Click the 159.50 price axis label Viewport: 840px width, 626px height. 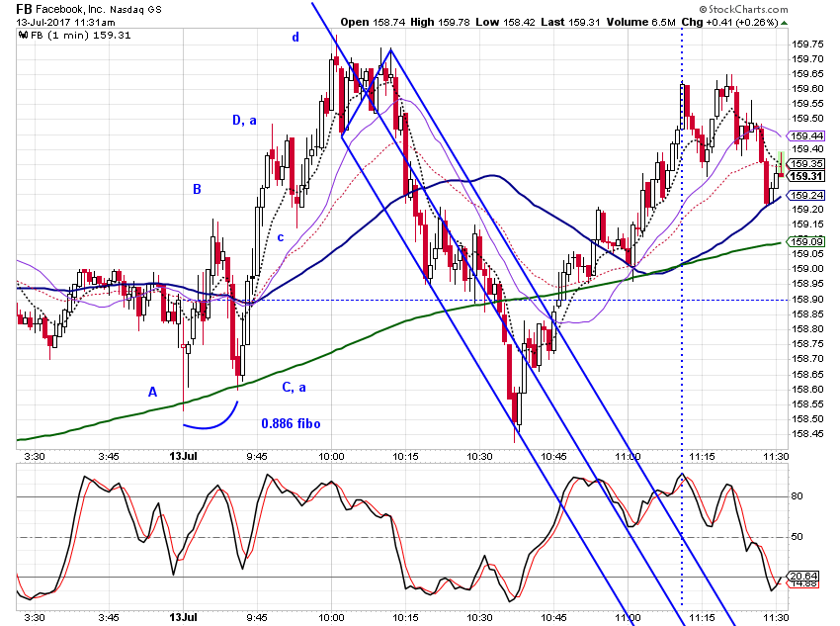point(807,119)
